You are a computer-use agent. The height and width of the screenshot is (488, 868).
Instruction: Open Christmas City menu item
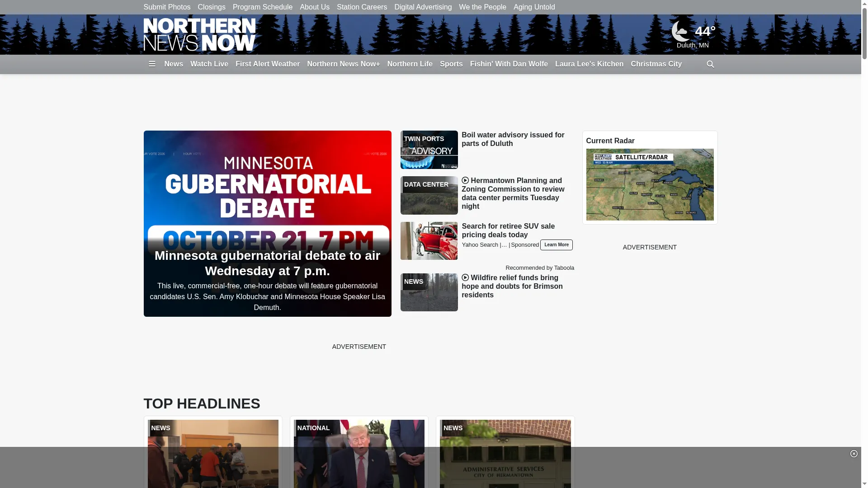click(x=656, y=64)
